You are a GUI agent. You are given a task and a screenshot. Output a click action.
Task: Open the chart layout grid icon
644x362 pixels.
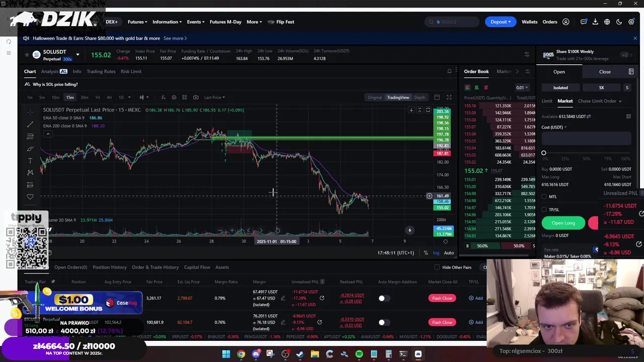(185, 97)
